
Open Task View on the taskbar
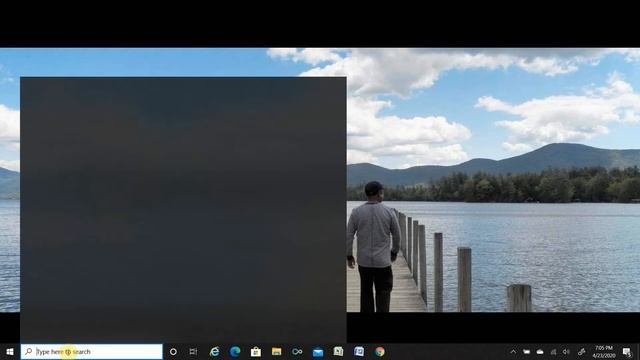coord(193,351)
